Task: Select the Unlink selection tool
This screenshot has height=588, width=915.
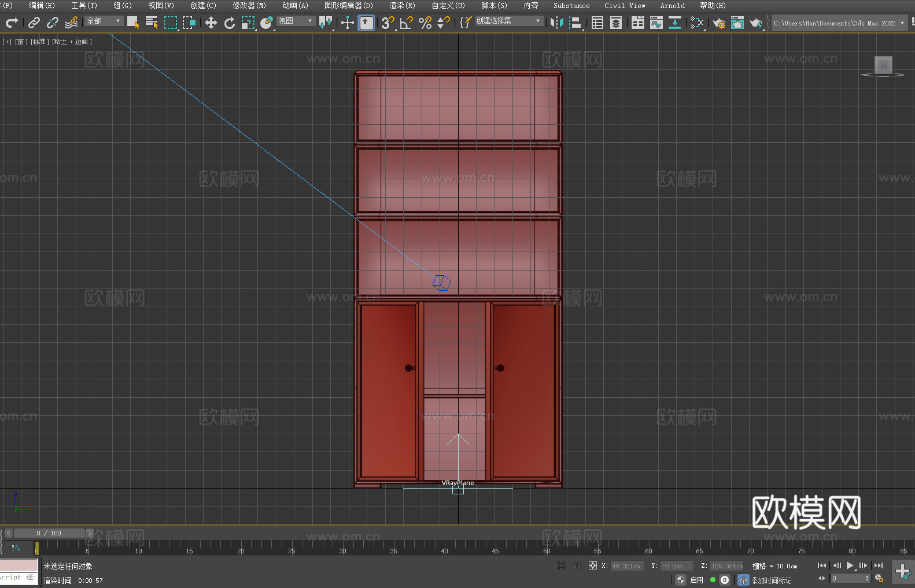Action: coord(53,23)
